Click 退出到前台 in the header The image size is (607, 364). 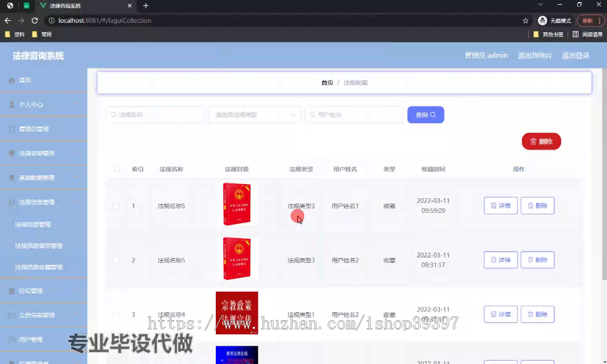pyautogui.click(x=535, y=55)
